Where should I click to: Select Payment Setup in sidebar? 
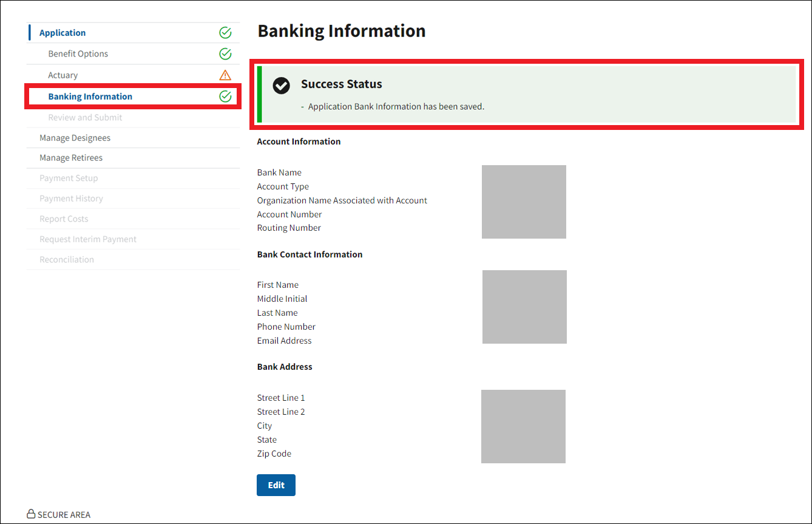[69, 179]
